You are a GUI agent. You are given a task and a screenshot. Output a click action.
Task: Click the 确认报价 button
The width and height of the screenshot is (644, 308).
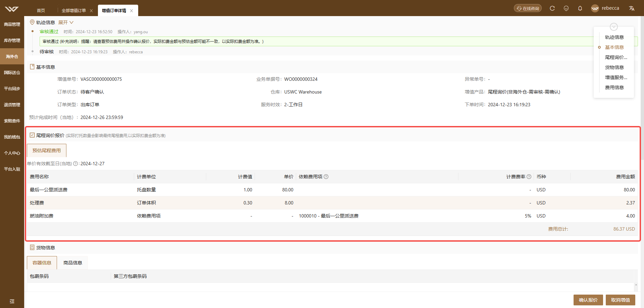point(588,300)
